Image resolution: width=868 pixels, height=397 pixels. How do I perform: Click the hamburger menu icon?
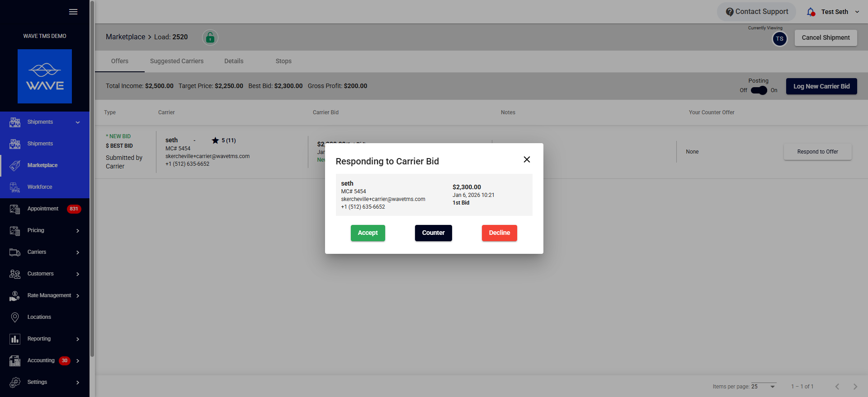click(73, 12)
